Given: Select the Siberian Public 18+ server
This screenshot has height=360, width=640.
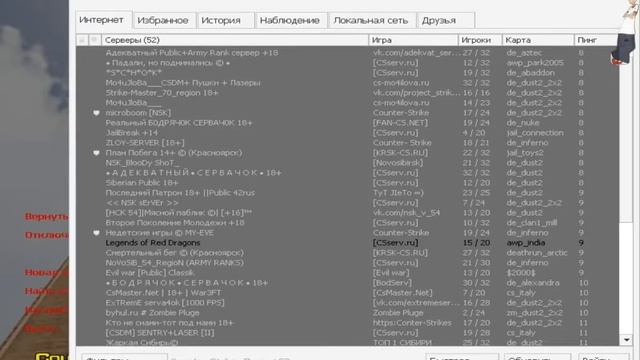Looking at the screenshot, I should (347, 183).
